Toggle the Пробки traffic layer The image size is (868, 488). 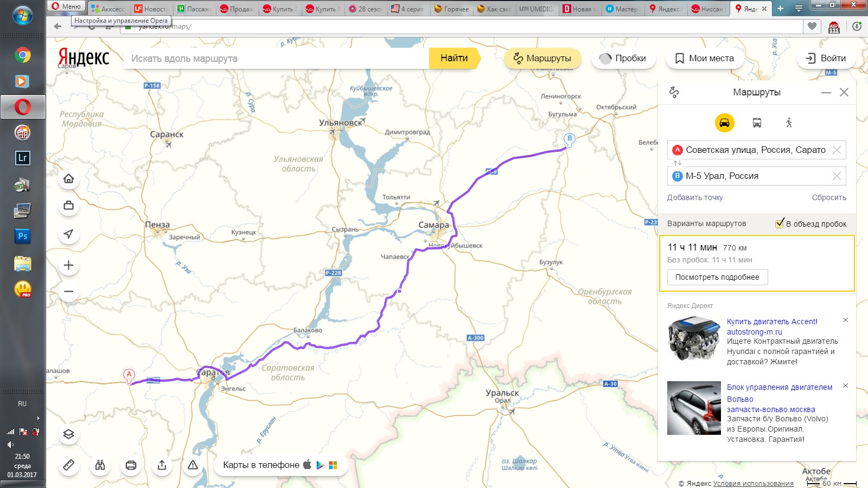623,58
